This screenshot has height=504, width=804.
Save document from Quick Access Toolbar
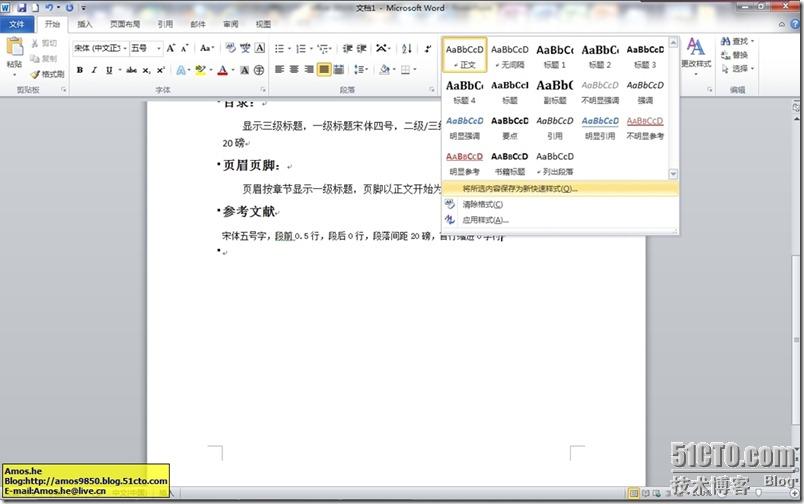[x=22, y=8]
